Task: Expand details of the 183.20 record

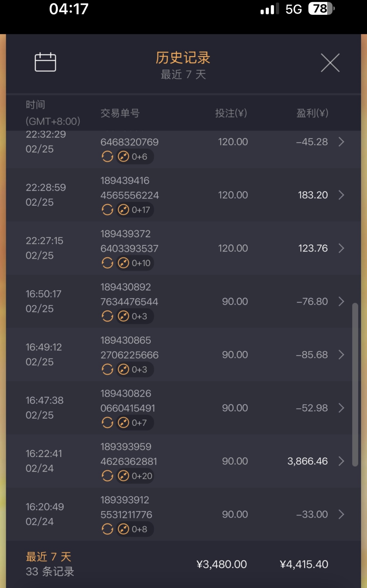Action: click(341, 195)
